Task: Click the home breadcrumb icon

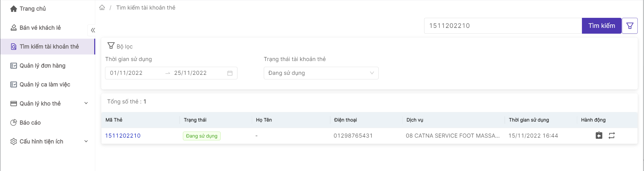Action: coord(102,8)
